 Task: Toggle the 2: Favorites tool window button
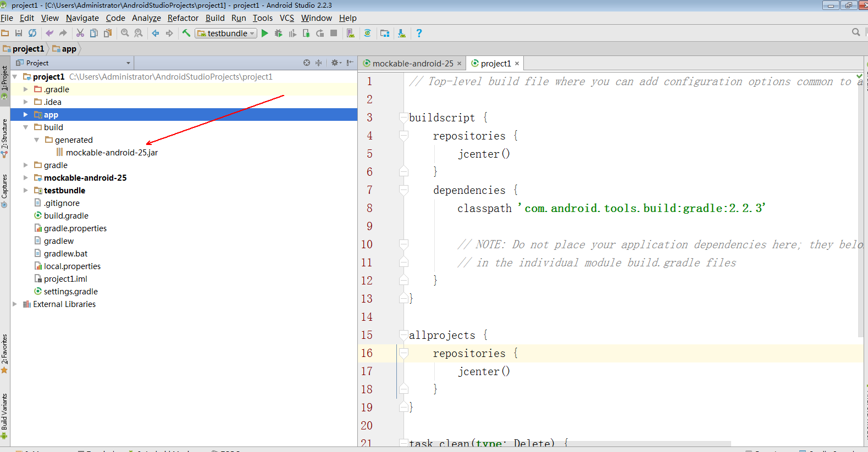4,354
